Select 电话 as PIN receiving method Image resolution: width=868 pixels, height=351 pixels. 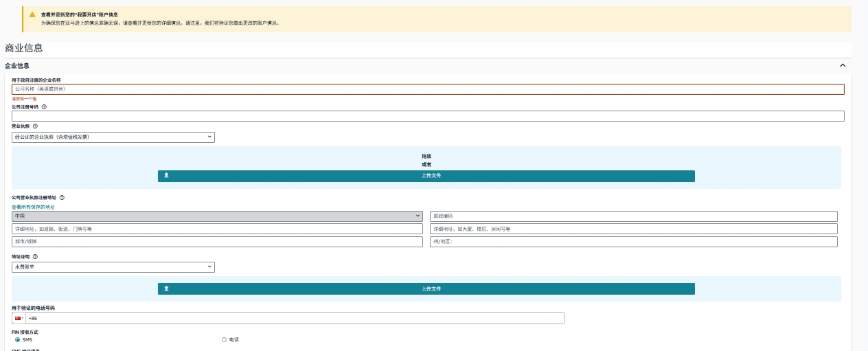click(224, 340)
